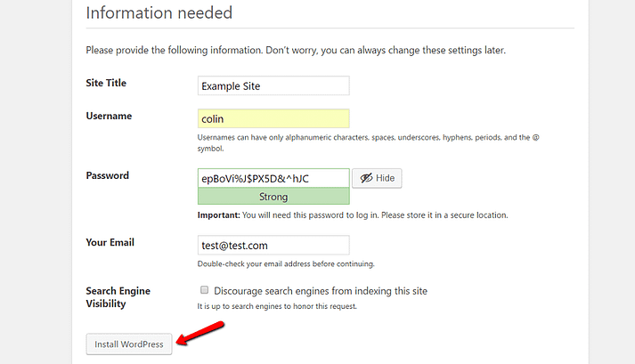Focus the Site Title input field
635x364 pixels.
pos(273,86)
